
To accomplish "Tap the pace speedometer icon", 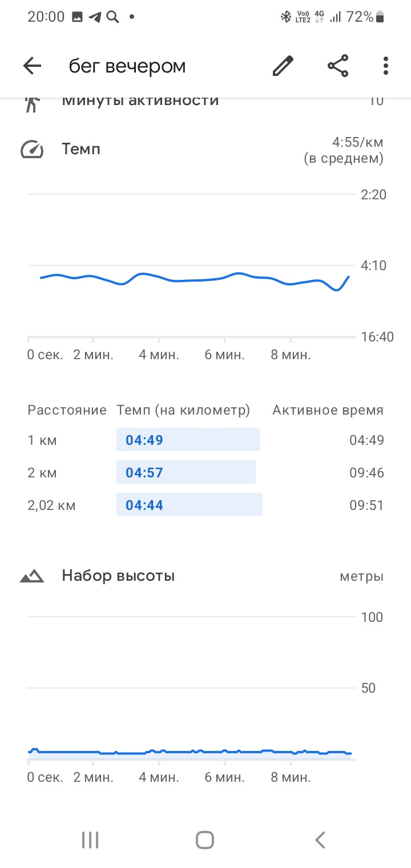I will pos(33,150).
